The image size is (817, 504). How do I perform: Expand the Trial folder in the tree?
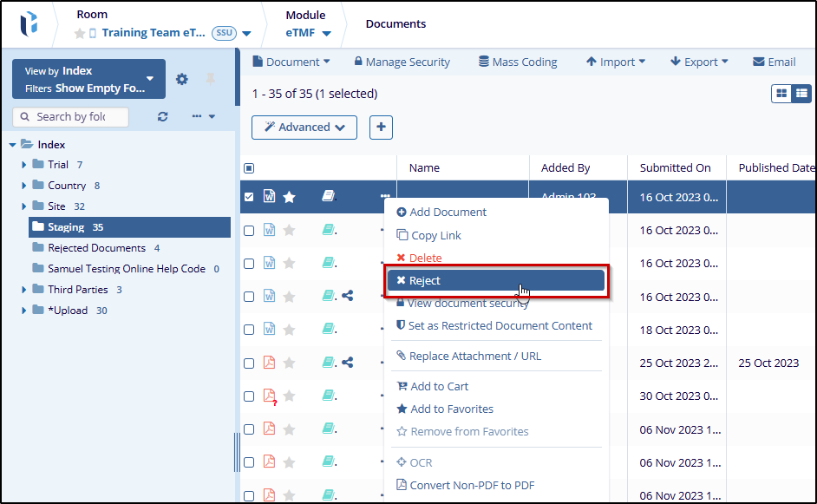pos(24,165)
